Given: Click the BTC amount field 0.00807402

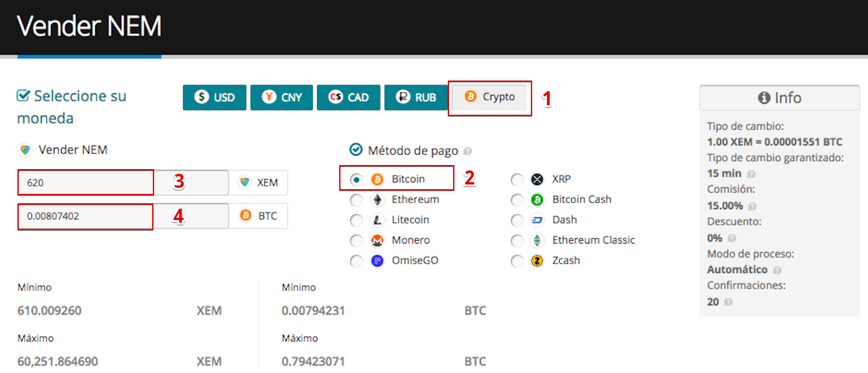Looking at the screenshot, I should [123, 216].
